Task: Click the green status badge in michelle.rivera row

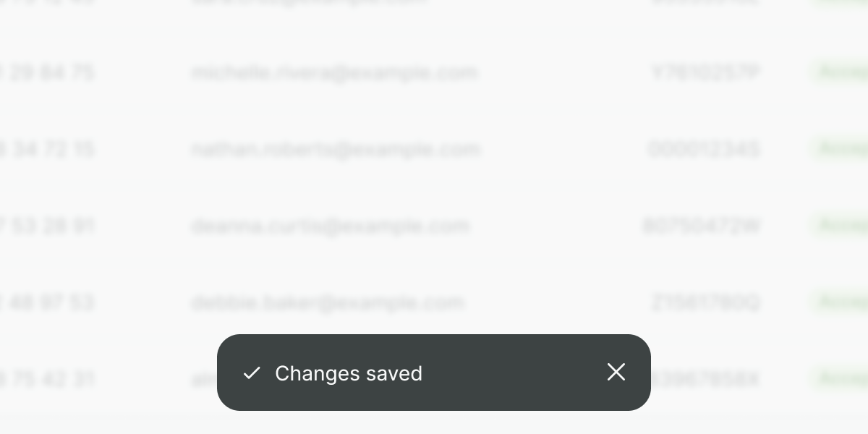Action: coord(839,72)
